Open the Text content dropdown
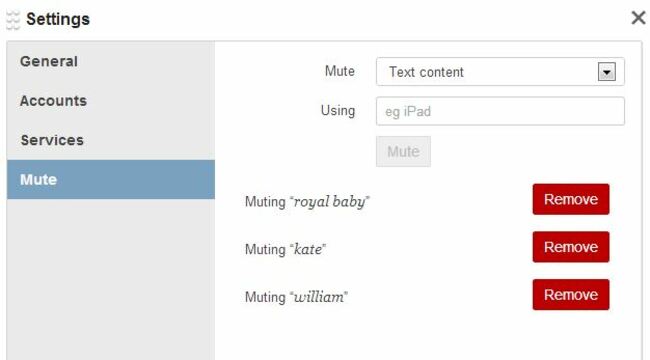650x360 pixels. [x=500, y=72]
